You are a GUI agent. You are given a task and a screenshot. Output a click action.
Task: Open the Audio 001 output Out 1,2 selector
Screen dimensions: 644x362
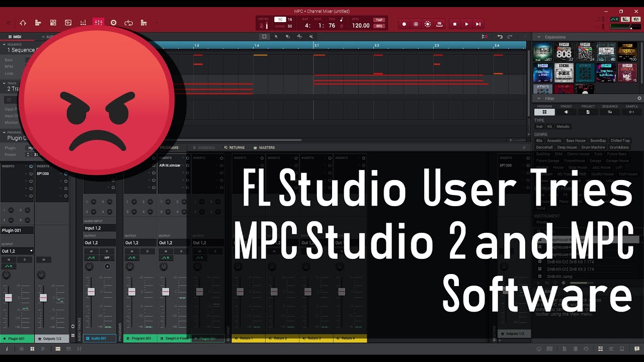tap(100, 243)
